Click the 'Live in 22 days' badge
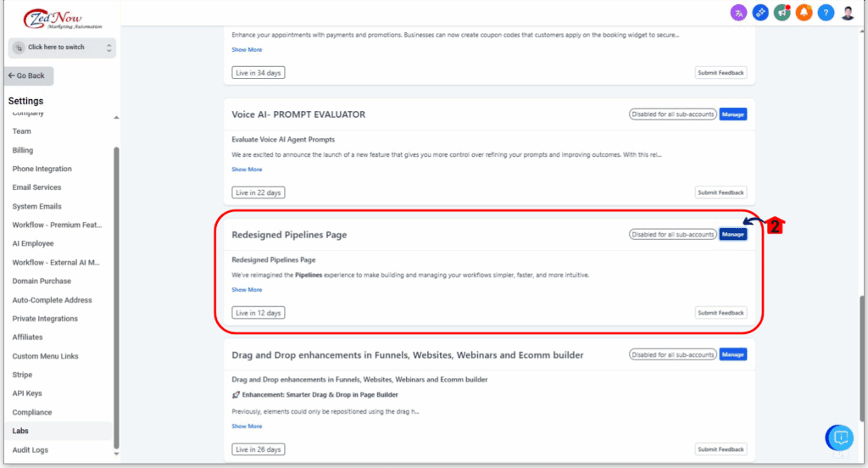Screen dimensions: 868x468 click(x=258, y=192)
